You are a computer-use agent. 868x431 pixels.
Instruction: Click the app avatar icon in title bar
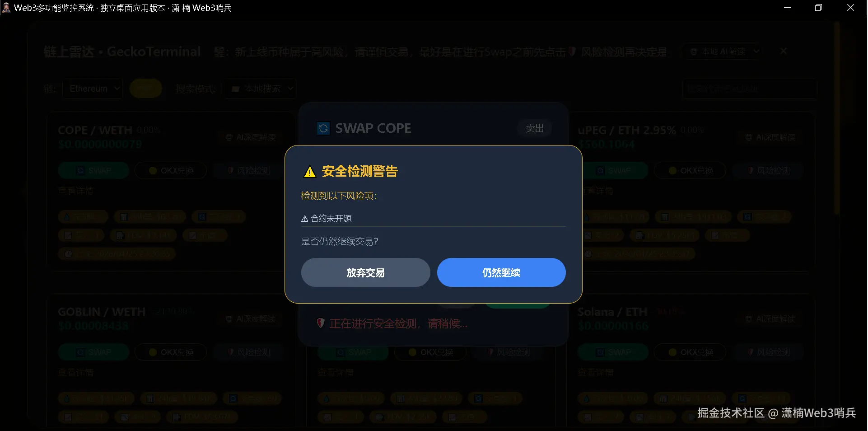point(6,8)
